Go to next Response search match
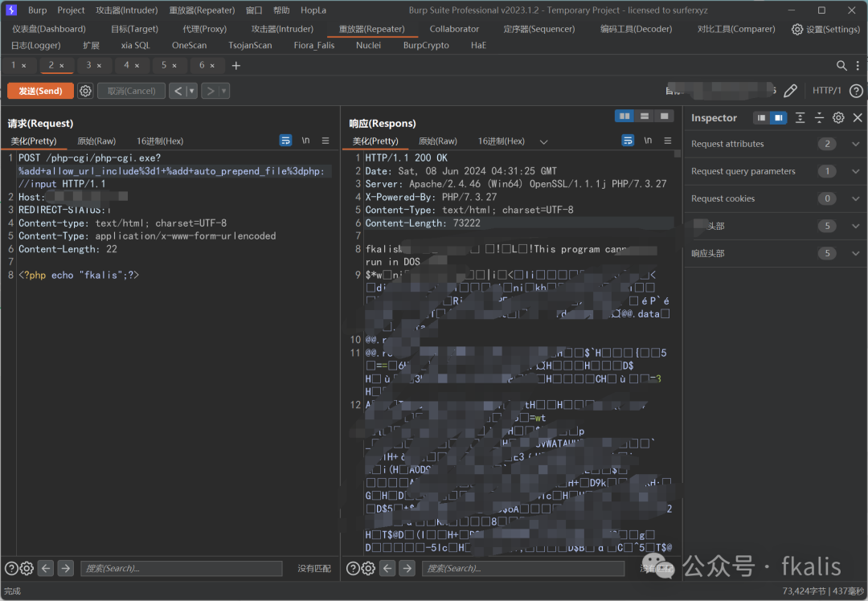The width and height of the screenshot is (868, 601). [407, 568]
